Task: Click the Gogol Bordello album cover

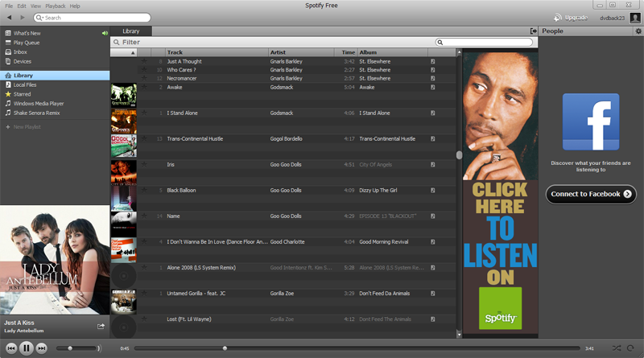Action: [124, 146]
